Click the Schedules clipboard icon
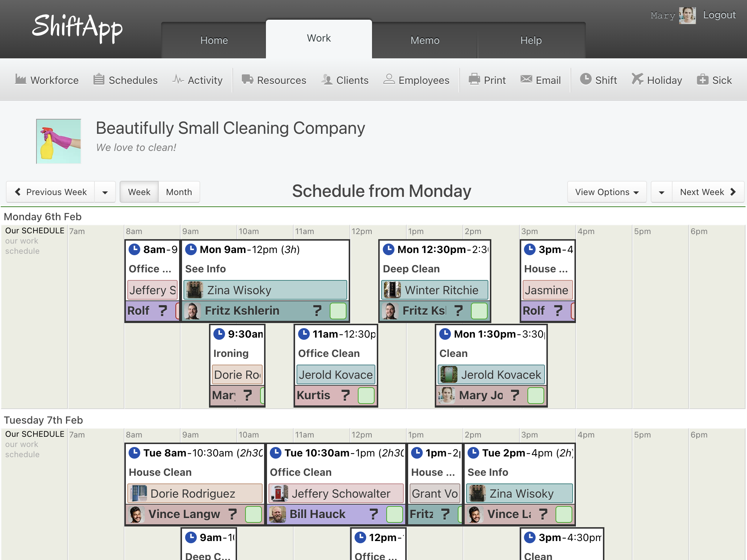Screen dimensions: 747x560 tap(99, 79)
